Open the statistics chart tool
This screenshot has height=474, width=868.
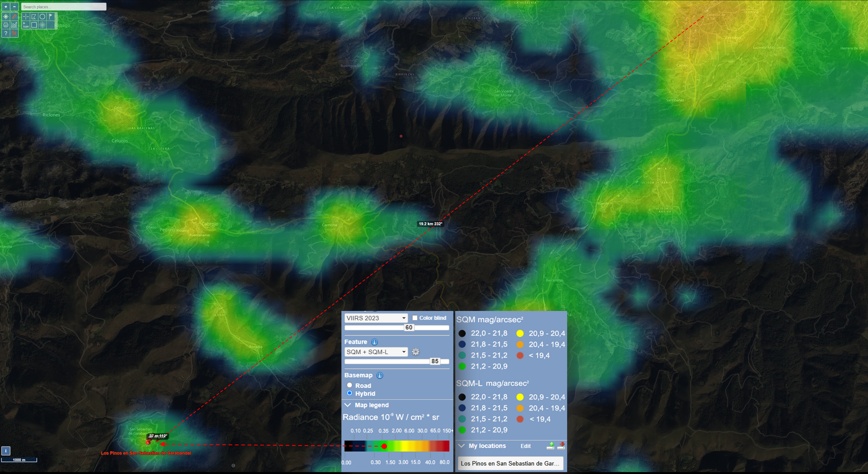point(14,25)
